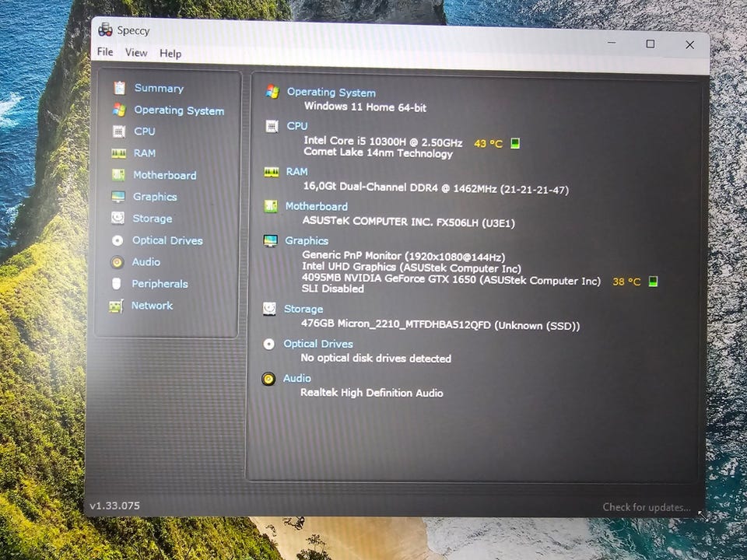747x560 pixels.
Task: Open the RAM section from the sidebar
Action: (145, 153)
